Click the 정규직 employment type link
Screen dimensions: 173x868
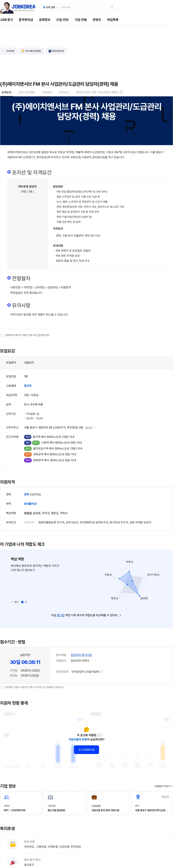point(28,386)
